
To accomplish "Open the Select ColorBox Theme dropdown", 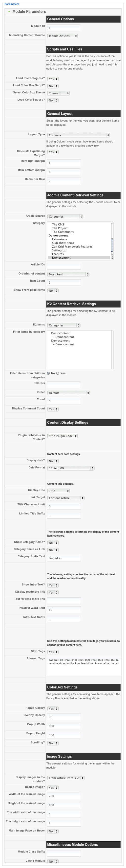I will [59, 93].
